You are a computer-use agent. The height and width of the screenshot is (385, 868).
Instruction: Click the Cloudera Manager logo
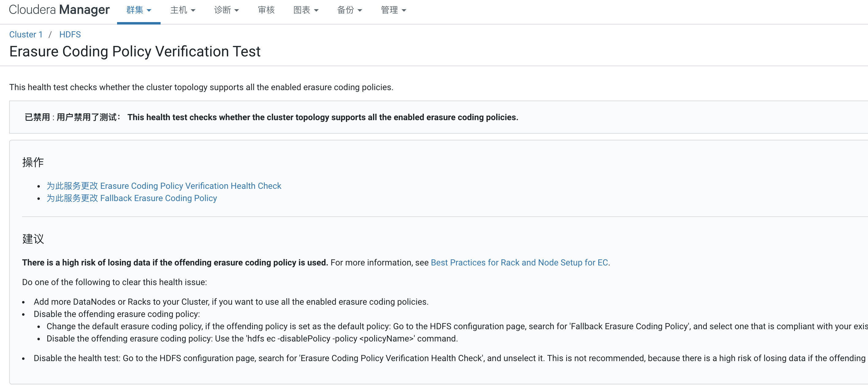59,10
